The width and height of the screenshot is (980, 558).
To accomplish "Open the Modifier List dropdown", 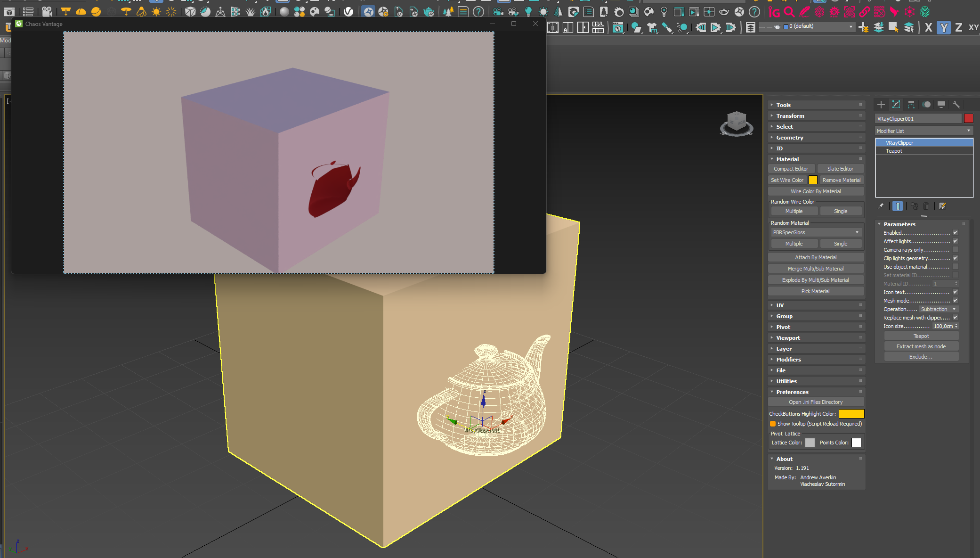I will click(x=924, y=131).
